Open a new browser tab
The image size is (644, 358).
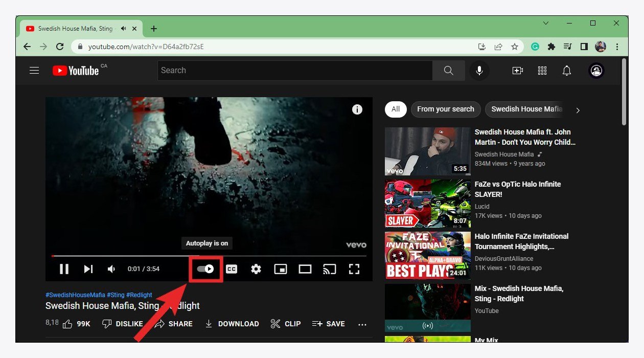(x=154, y=29)
